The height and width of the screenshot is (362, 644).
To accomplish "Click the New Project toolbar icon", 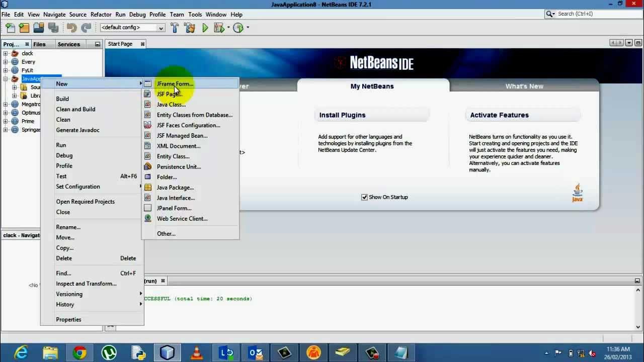I will pos(24,28).
